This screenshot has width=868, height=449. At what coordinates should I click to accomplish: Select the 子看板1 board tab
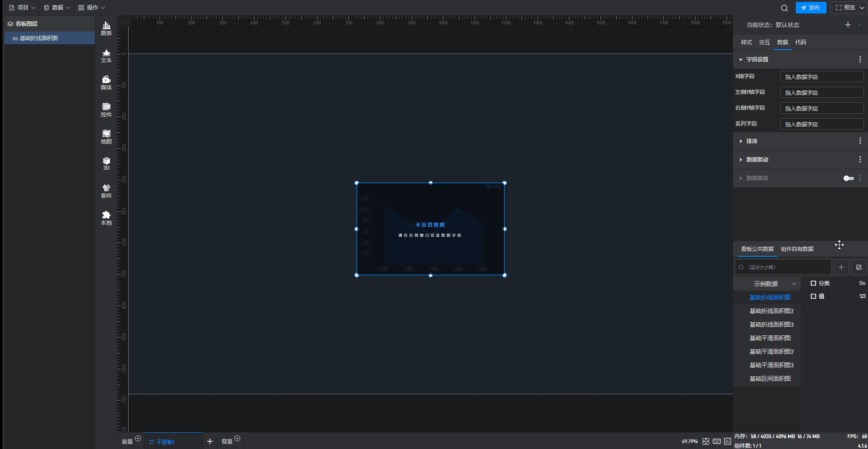click(x=173, y=441)
